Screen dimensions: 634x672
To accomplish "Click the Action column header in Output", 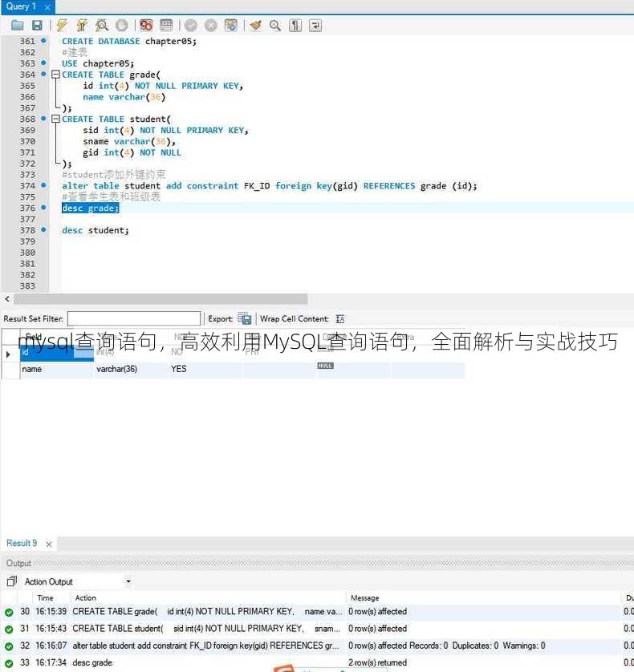I will [x=86, y=598].
